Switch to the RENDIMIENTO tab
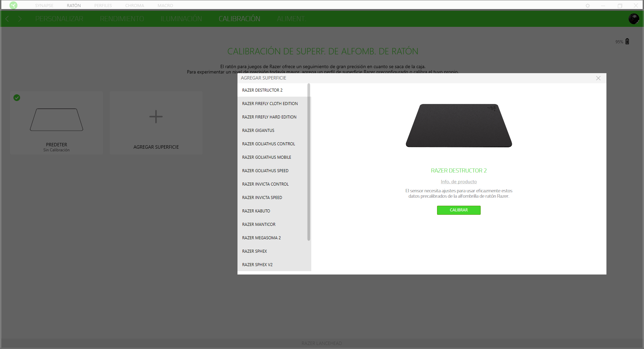This screenshot has width=644, height=349. (x=122, y=19)
